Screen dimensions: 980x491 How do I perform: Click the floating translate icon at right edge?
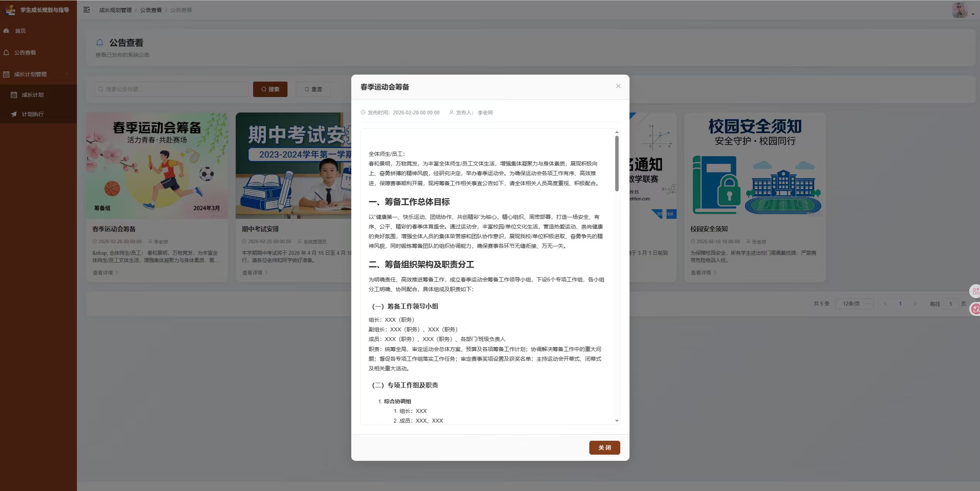tap(975, 309)
